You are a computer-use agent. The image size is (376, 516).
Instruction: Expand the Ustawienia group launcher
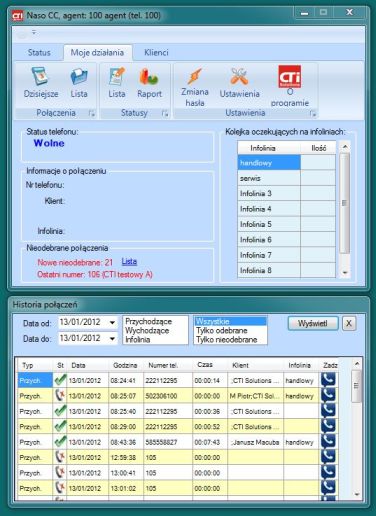tap(313, 114)
